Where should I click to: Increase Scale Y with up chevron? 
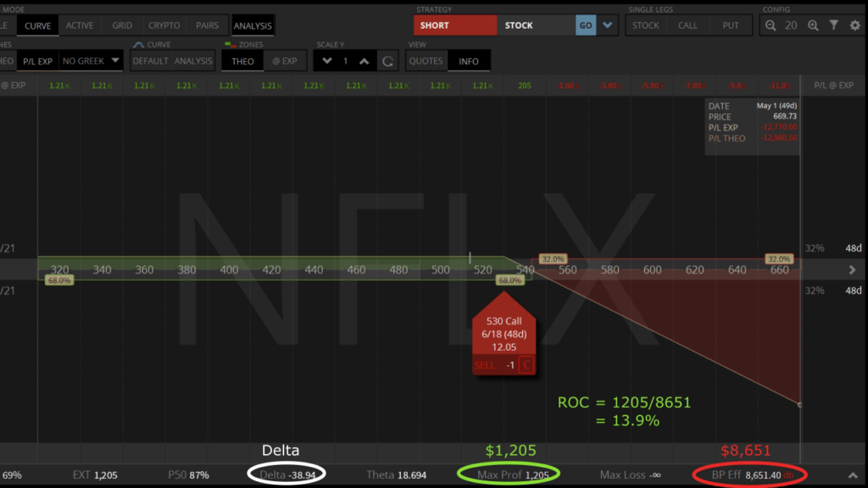click(364, 61)
